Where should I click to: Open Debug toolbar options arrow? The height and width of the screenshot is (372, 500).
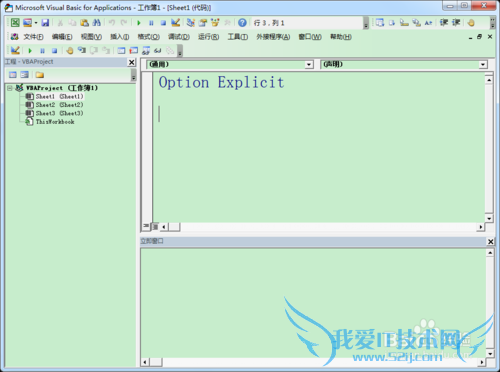pos(180,51)
